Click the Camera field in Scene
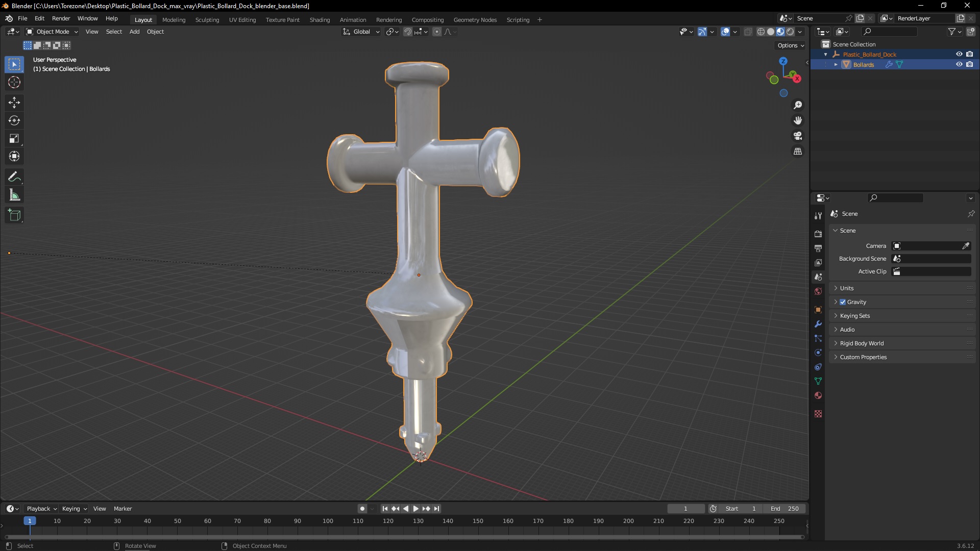 (x=931, y=246)
